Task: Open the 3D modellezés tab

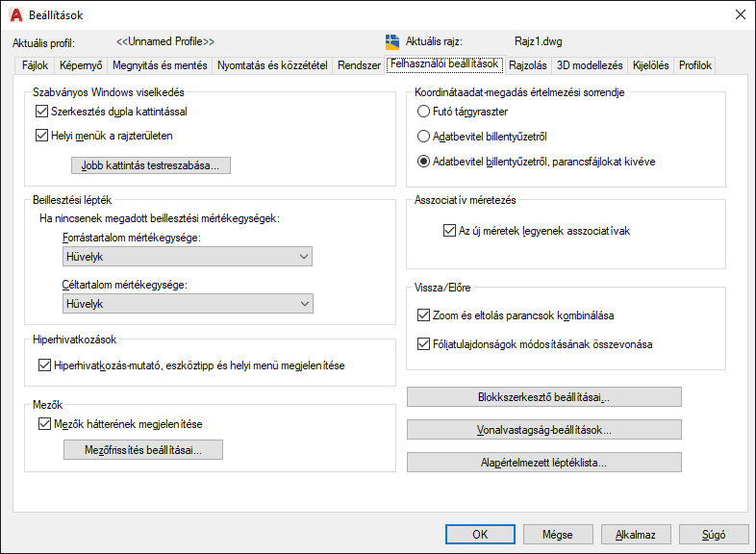Action: (590, 65)
